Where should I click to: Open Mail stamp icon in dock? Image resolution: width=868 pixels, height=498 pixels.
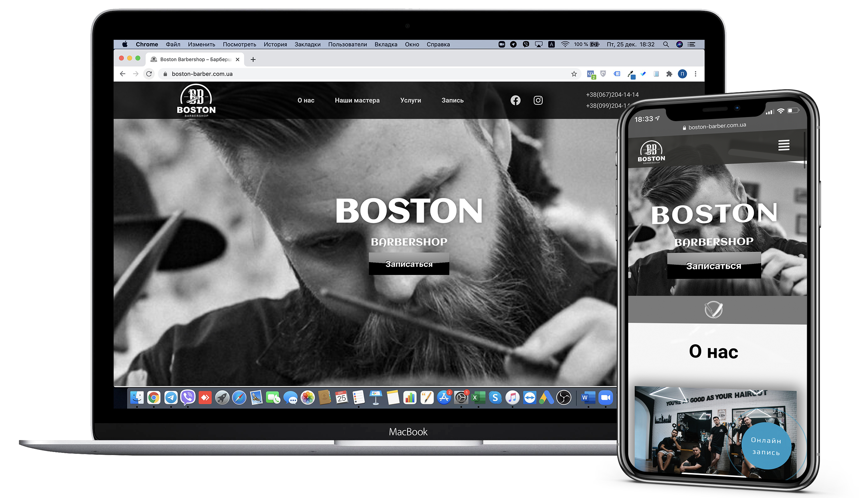click(256, 398)
